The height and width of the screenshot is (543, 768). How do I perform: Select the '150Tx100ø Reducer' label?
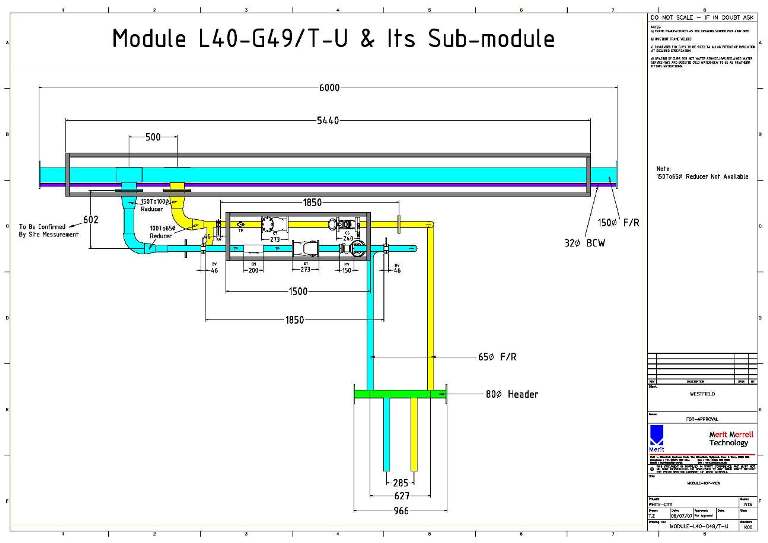(x=153, y=205)
